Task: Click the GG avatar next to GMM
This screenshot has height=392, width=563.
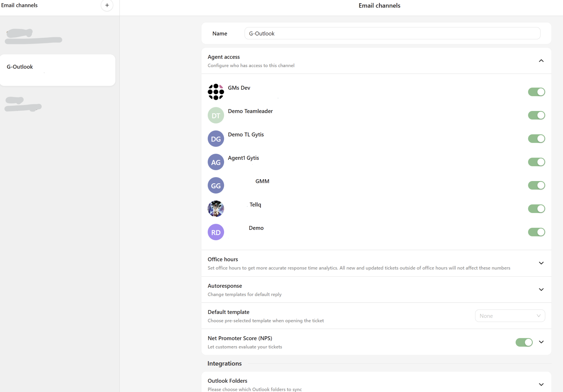Action: pyautogui.click(x=216, y=185)
